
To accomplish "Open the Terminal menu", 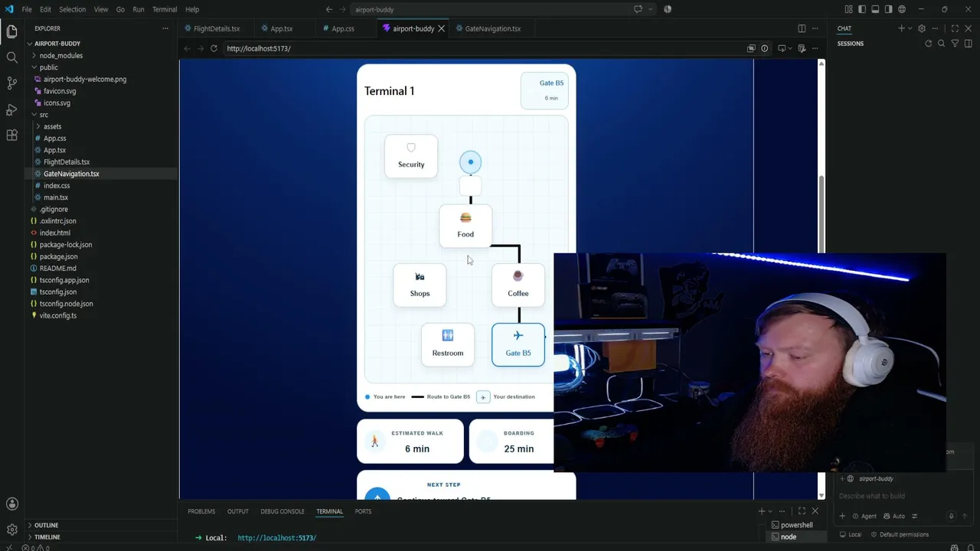I will pyautogui.click(x=165, y=9).
